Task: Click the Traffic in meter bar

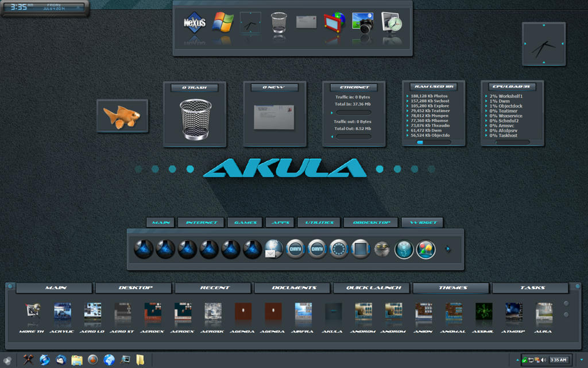Action: [354, 112]
